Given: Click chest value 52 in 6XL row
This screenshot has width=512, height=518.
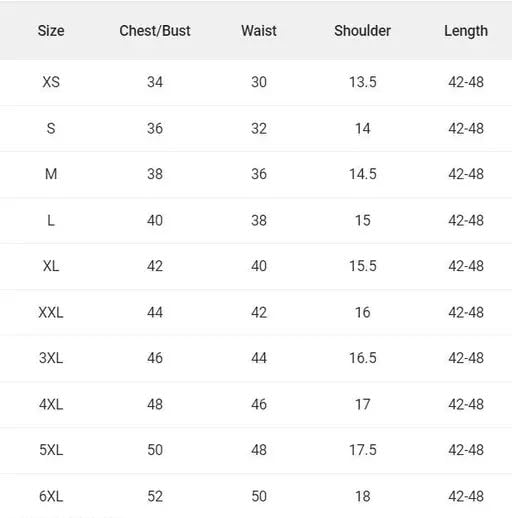Looking at the screenshot, I should (155, 496).
